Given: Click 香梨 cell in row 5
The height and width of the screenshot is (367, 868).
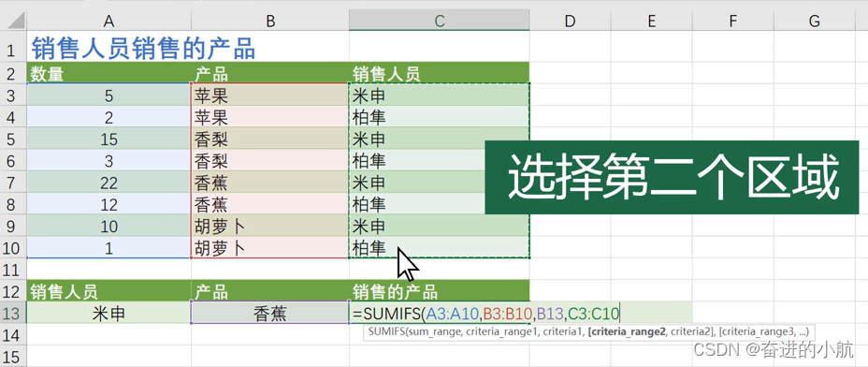Looking at the screenshot, I should point(270,139).
